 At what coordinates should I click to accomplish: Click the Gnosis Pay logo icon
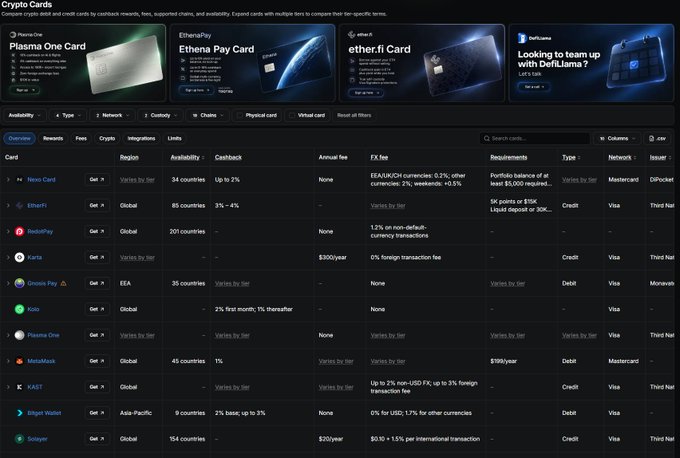[20, 283]
